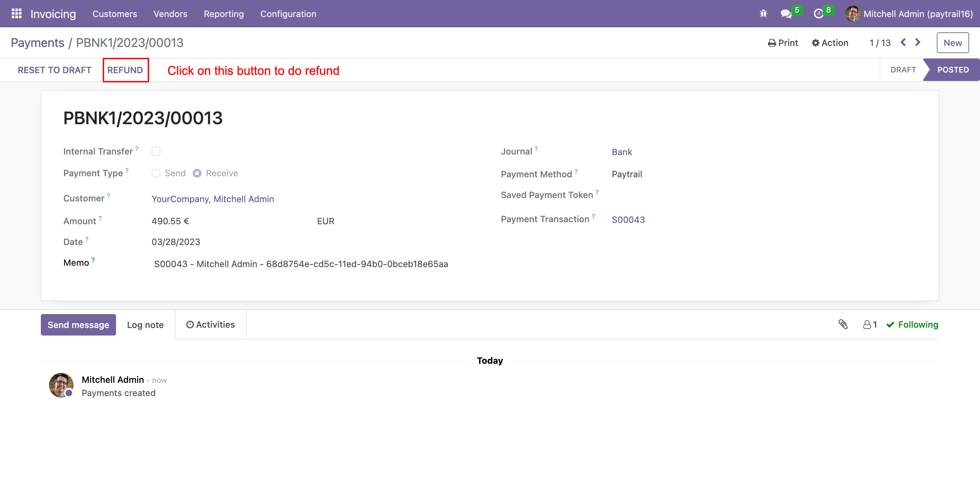Click the debug bug icon
980x490 pixels.
[763, 14]
